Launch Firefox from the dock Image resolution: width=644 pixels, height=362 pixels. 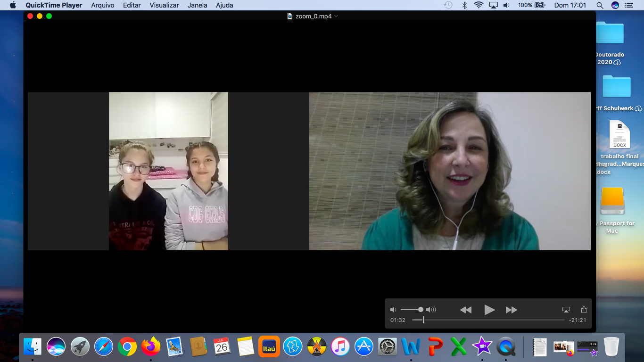pos(151,347)
